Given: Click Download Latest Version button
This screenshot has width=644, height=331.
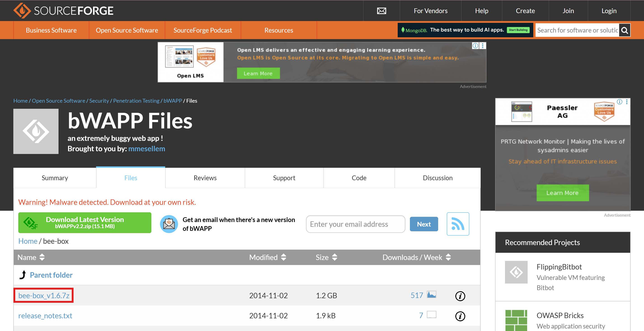Looking at the screenshot, I should (x=85, y=222).
